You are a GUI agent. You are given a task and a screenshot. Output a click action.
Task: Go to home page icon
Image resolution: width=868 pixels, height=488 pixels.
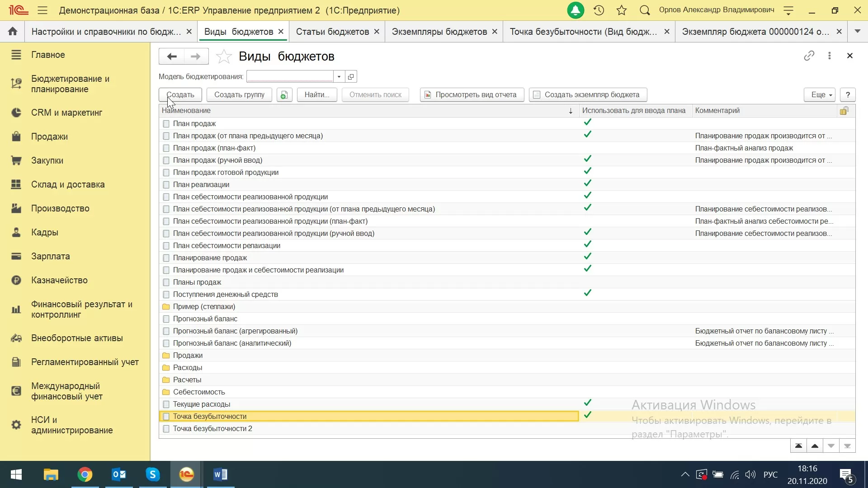[x=13, y=32]
